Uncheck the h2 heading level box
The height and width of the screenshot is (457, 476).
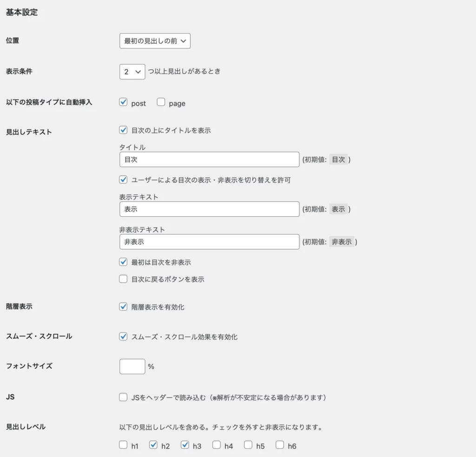click(153, 445)
